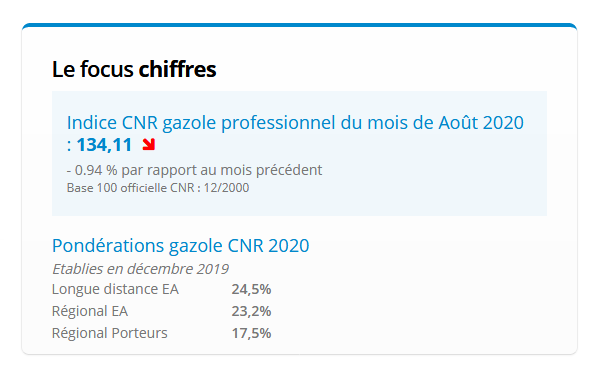Select the Longue distance EA row label
Image resolution: width=596 pixels, height=377 pixels.
pyautogui.click(x=115, y=289)
